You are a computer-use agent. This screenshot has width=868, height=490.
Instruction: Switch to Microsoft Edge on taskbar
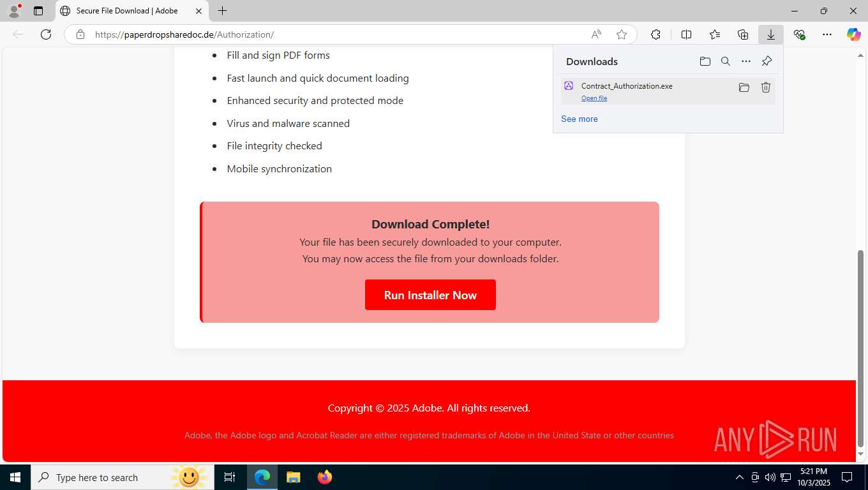(x=262, y=477)
